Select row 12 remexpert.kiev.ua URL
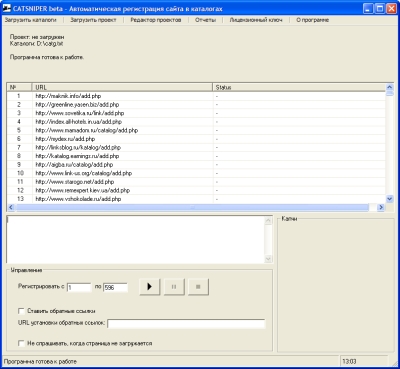Image resolution: width=400 pixels, height=369 pixels. [196, 190]
